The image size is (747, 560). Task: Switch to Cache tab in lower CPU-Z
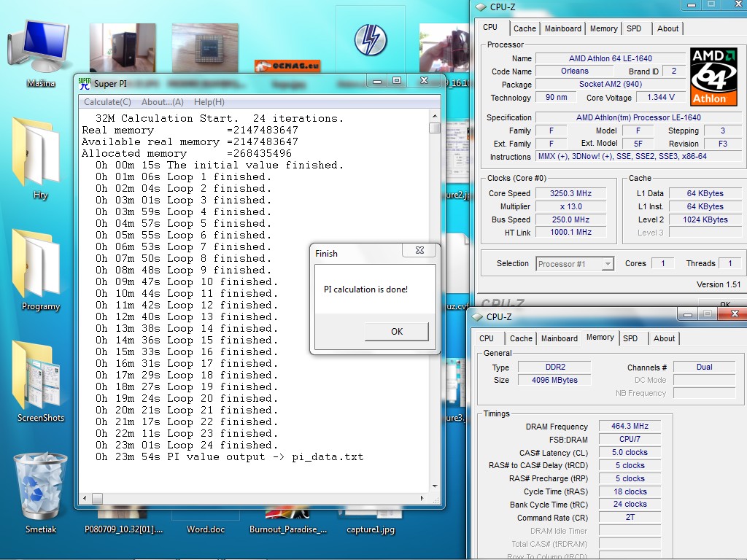pyautogui.click(x=521, y=338)
